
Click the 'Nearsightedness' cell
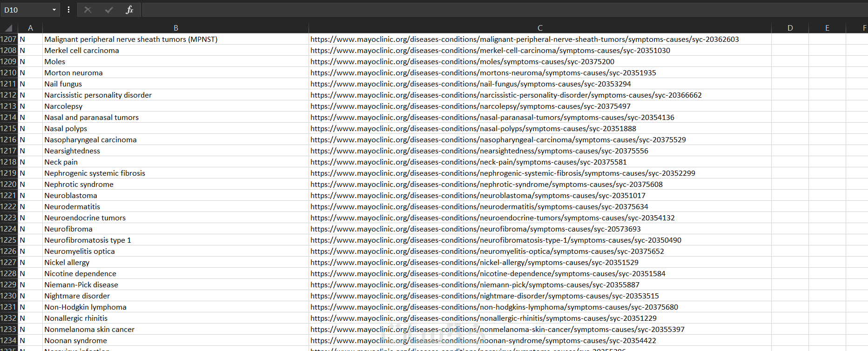[175, 151]
